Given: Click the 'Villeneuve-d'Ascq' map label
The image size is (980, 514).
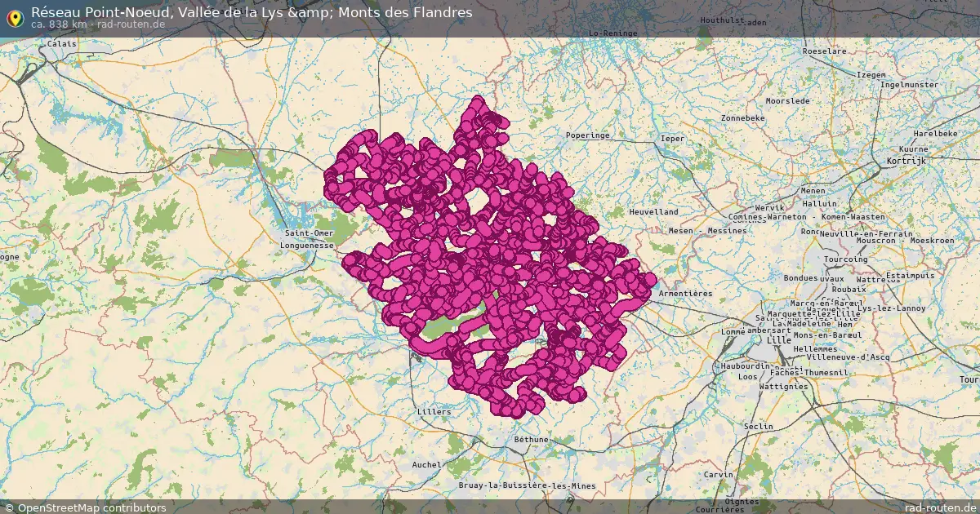Looking at the screenshot, I should (848, 357).
